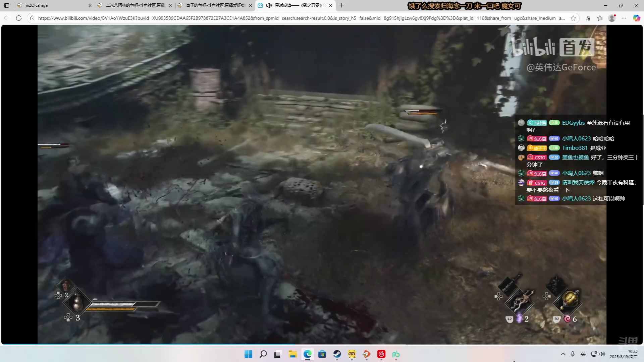Switch the 英 input method indicator
The image size is (644, 362).
583,354
